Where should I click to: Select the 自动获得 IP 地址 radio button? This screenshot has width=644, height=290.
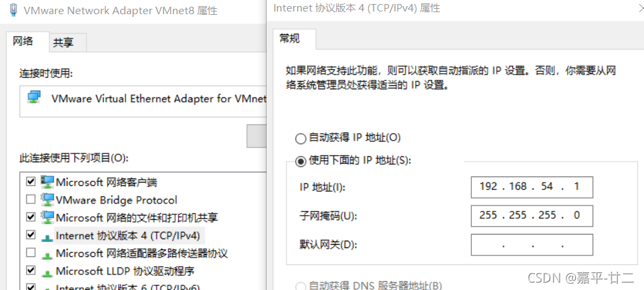[300, 138]
